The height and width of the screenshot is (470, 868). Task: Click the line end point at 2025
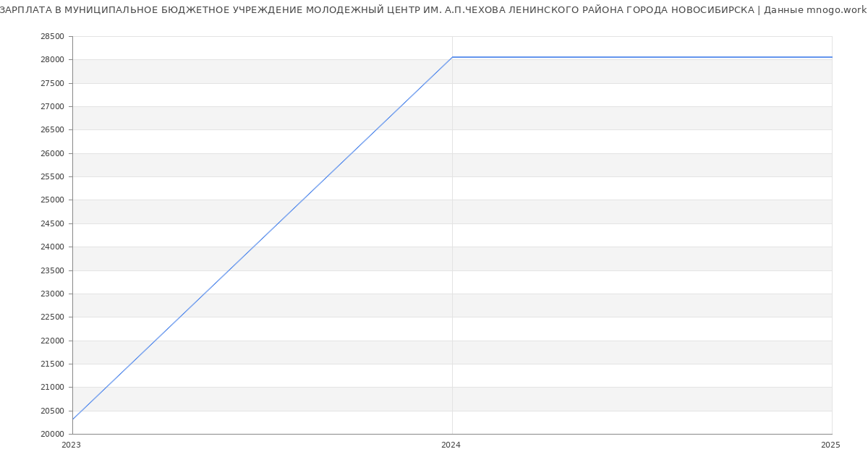(x=832, y=57)
